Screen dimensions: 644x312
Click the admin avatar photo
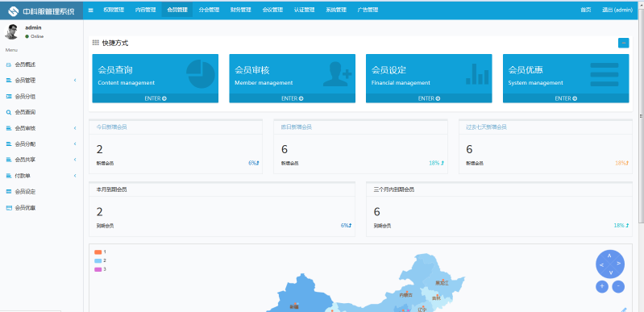[x=11, y=31]
